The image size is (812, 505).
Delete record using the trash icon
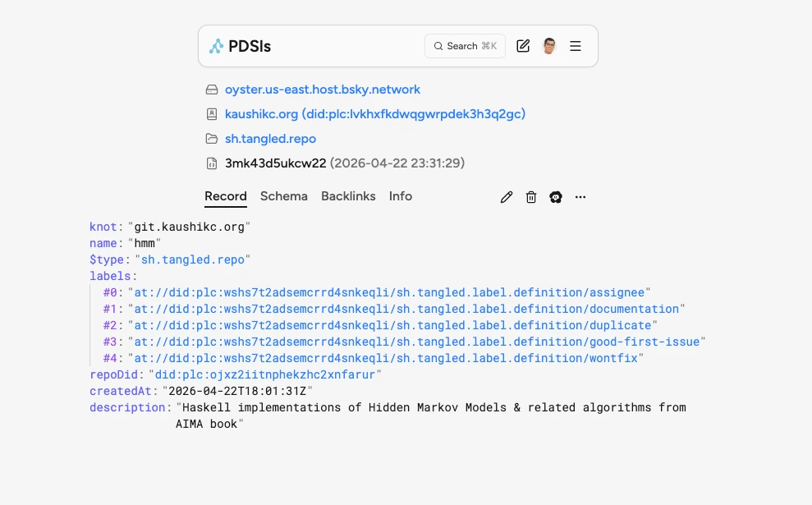click(531, 197)
